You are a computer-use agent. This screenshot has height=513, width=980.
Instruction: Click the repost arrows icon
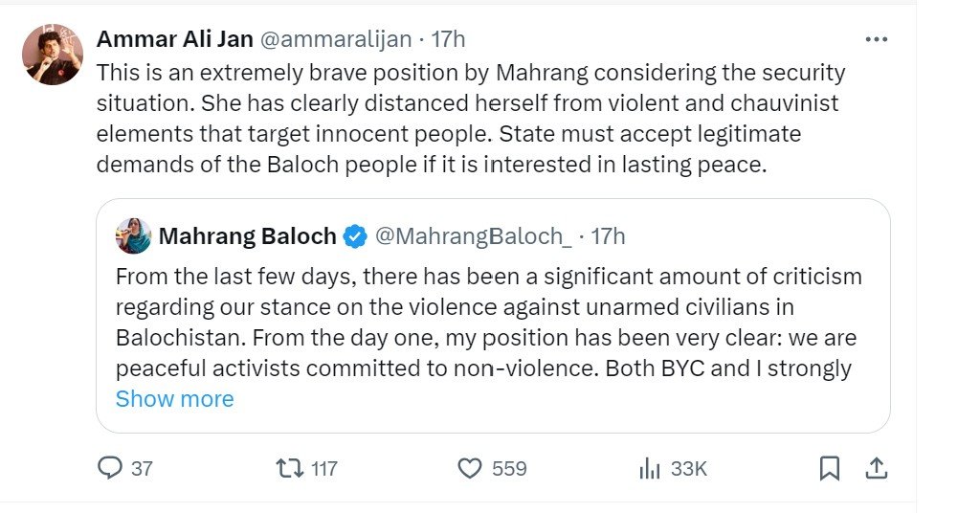tap(288, 468)
